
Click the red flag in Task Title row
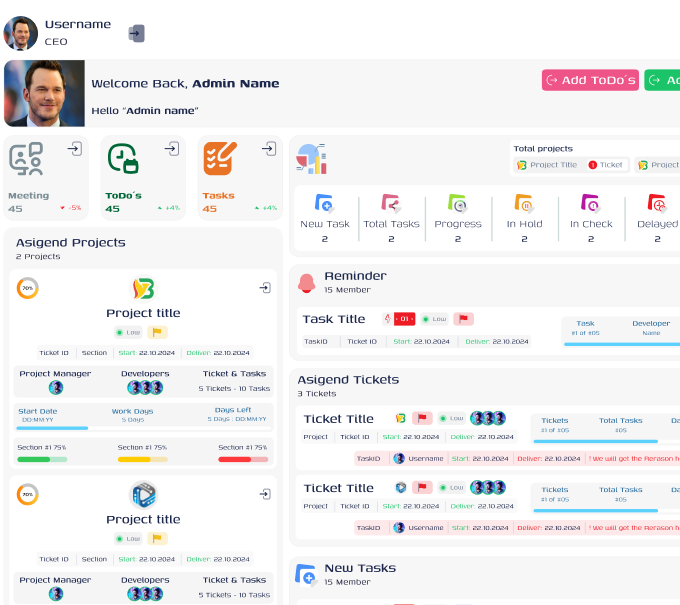pyautogui.click(x=463, y=319)
